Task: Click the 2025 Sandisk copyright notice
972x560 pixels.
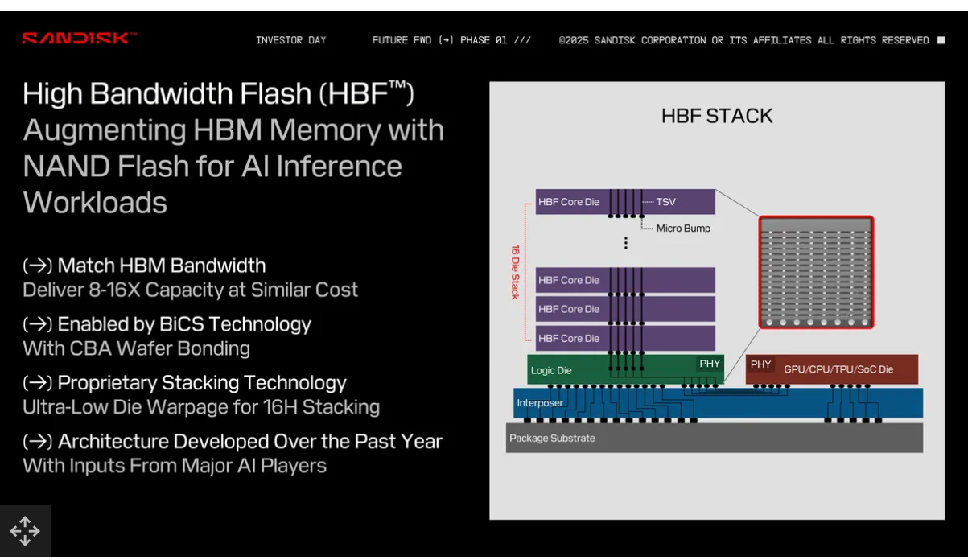Action: tap(744, 40)
